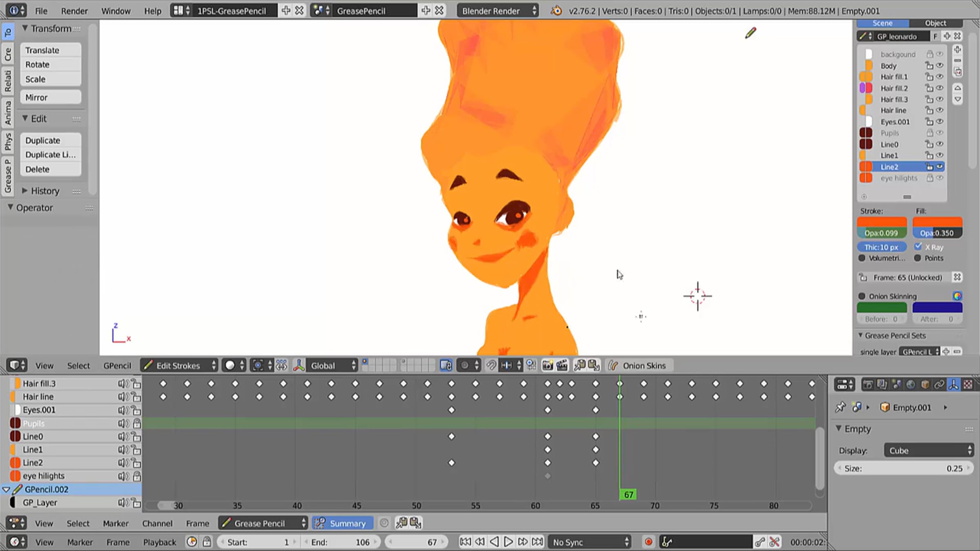
Task: Click the Properties editor type icon
Action: coord(845,384)
